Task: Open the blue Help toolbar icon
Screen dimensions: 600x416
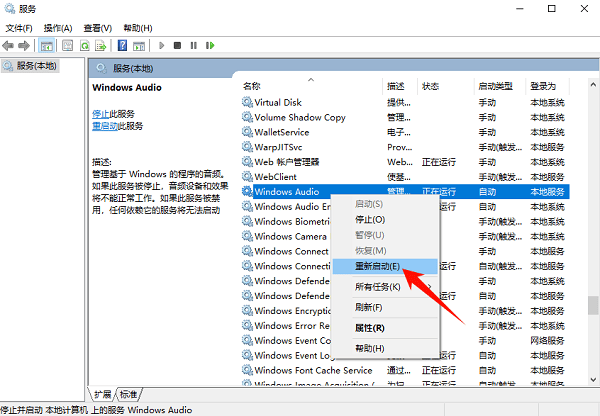Action: pyautogui.click(x=122, y=45)
